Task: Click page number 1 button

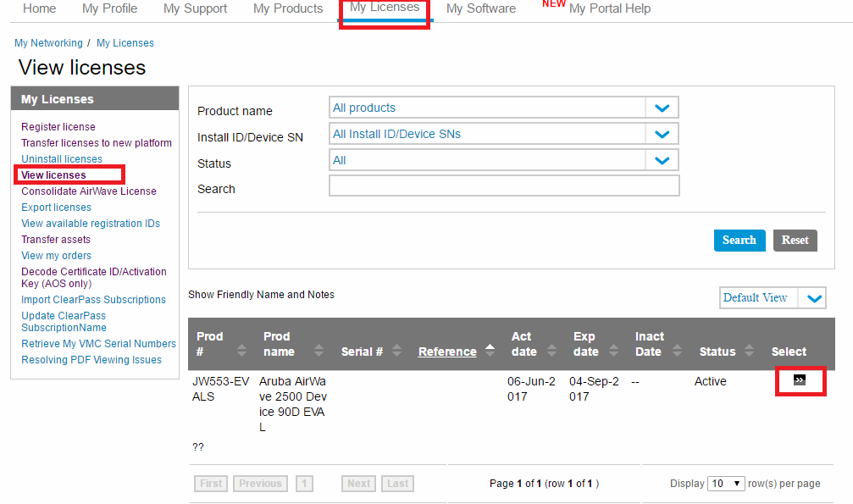Action: 304,484
